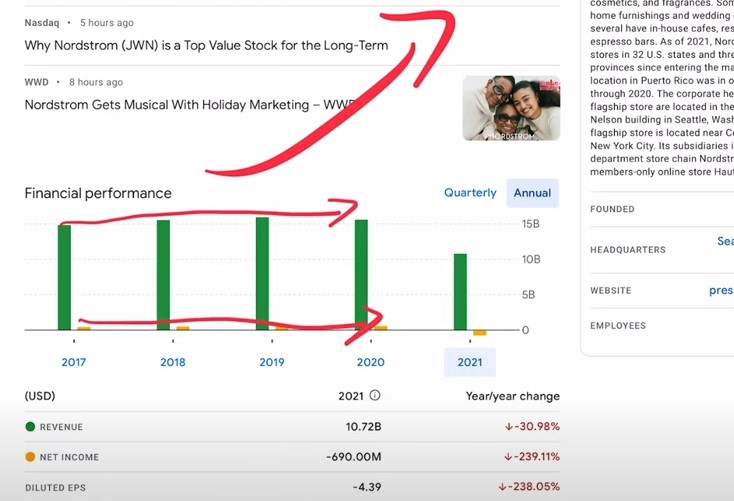Select year 2017 on chart axis

coord(73,362)
